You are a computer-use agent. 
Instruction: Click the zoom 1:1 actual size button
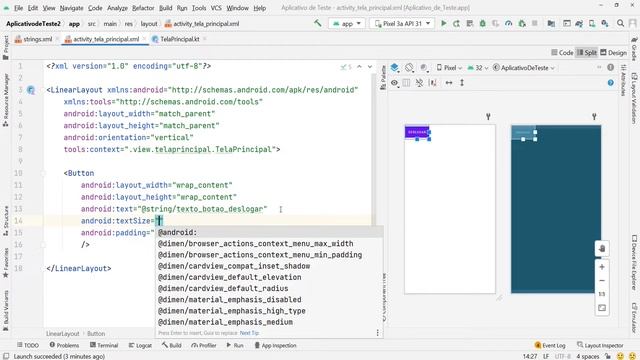602,294
